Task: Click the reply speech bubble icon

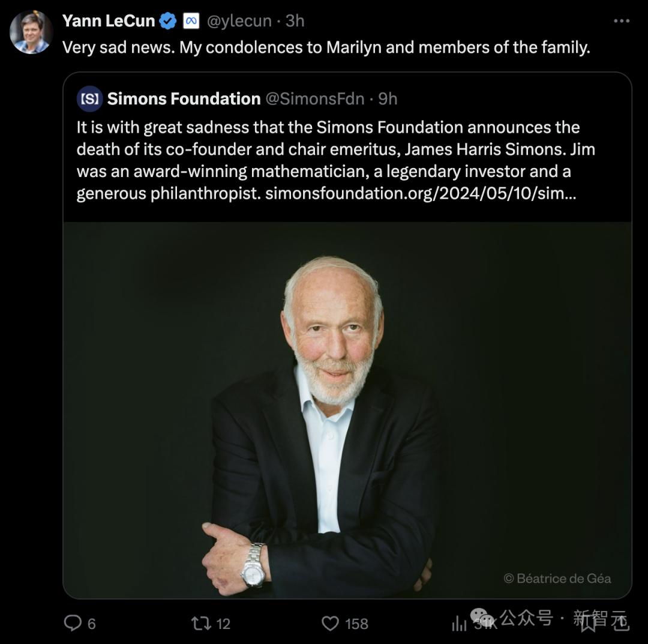Action: (73, 624)
